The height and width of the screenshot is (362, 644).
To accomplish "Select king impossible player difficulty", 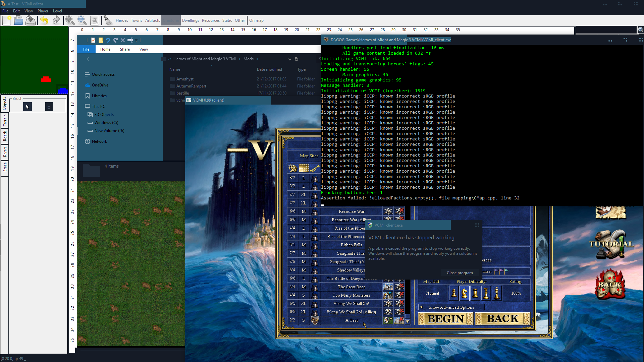I will [497, 293].
